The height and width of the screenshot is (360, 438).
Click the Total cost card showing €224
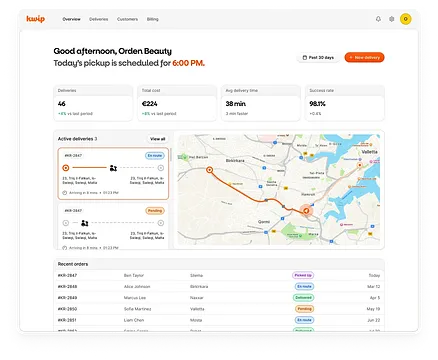pos(177,103)
